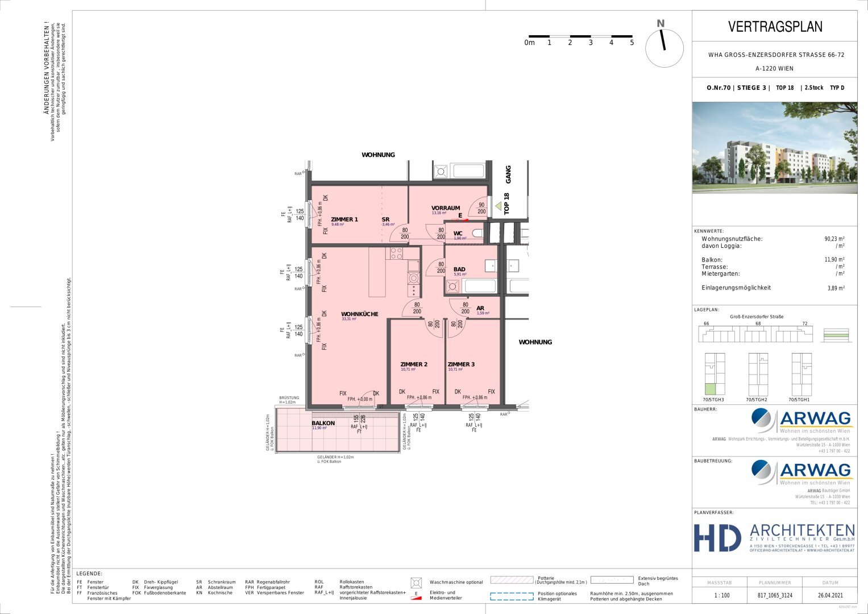The width and height of the screenshot is (868, 614).
Task: Click the WC room label
Action: click(x=458, y=234)
